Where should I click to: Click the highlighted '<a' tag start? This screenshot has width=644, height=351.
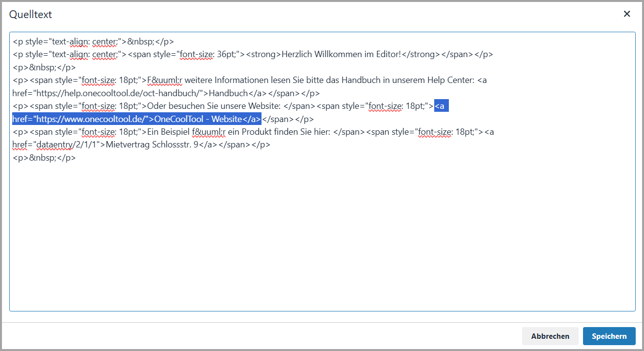(x=441, y=106)
